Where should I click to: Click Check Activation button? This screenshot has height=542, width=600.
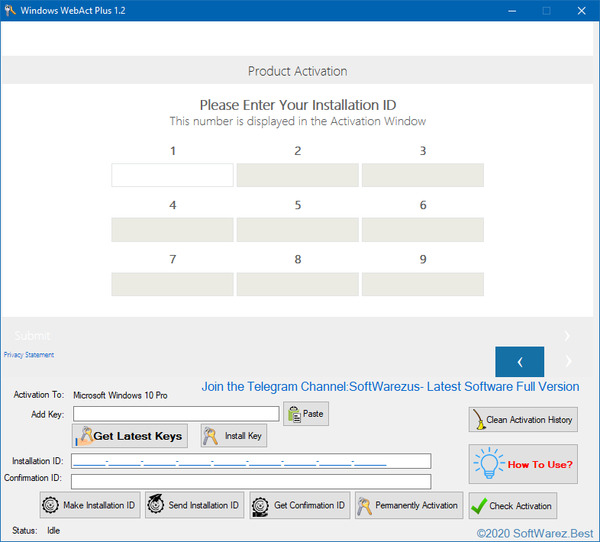[x=513, y=506]
